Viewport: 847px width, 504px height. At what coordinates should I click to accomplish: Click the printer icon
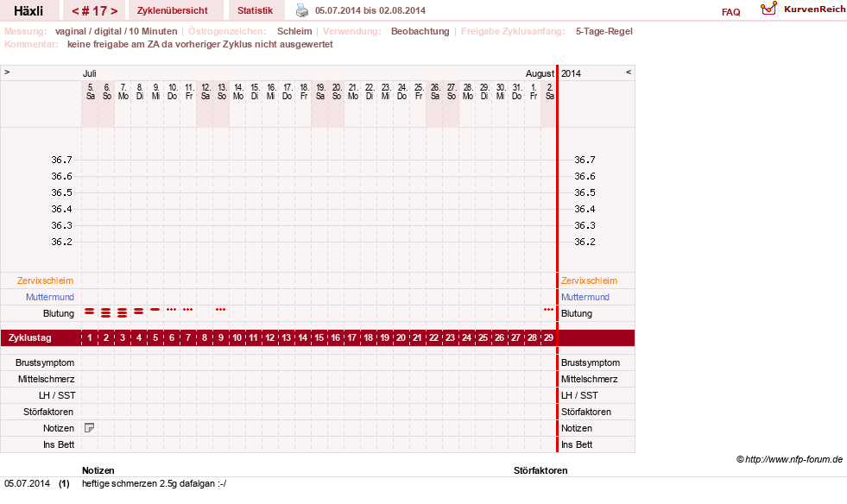tap(302, 10)
